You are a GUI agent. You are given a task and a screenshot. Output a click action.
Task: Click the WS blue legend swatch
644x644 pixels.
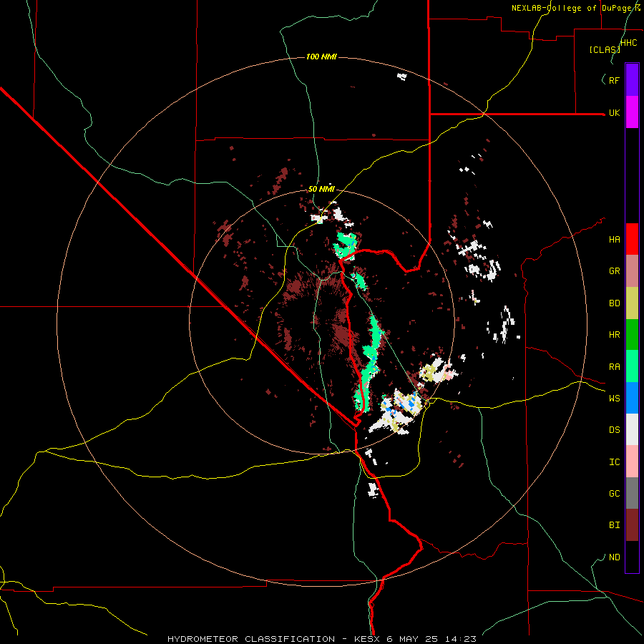click(x=632, y=398)
